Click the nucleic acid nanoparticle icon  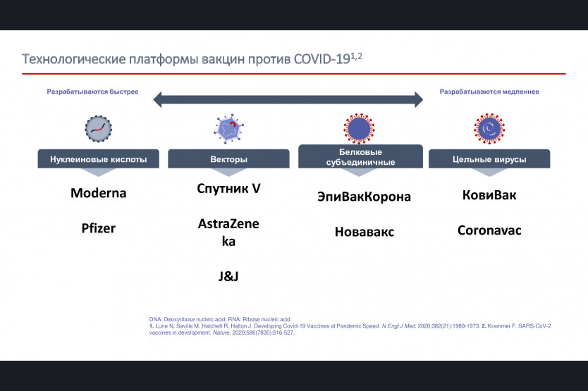[x=98, y=129]
